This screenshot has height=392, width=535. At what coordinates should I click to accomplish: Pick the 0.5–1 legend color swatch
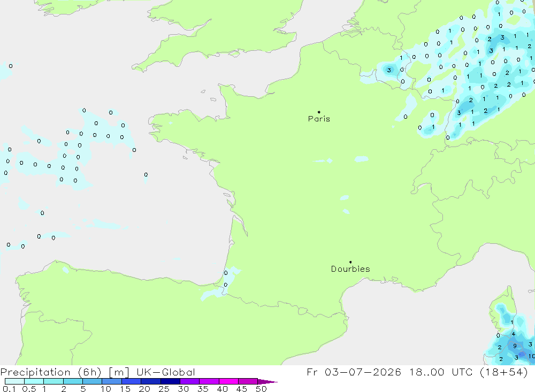click(x=34, y=381)
